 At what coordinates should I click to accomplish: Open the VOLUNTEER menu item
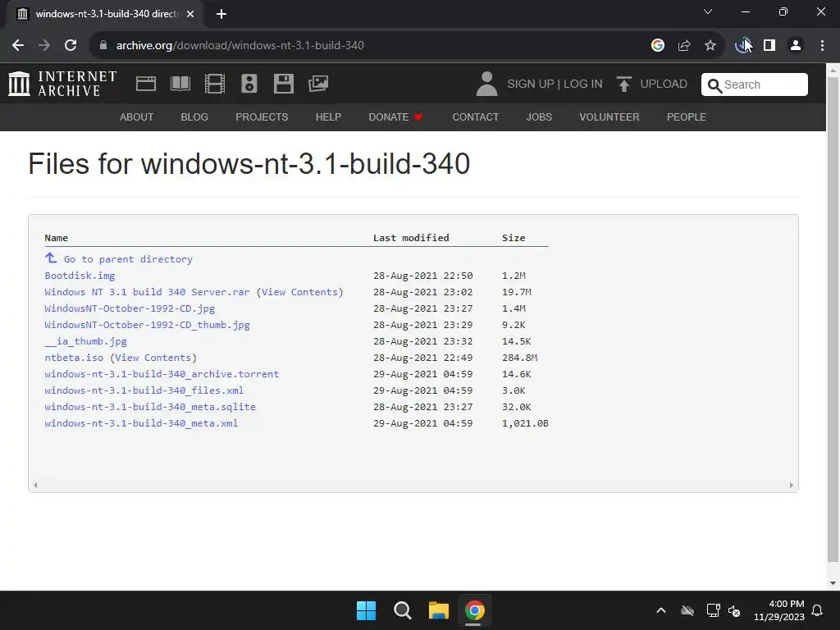[x=609, y=116]
